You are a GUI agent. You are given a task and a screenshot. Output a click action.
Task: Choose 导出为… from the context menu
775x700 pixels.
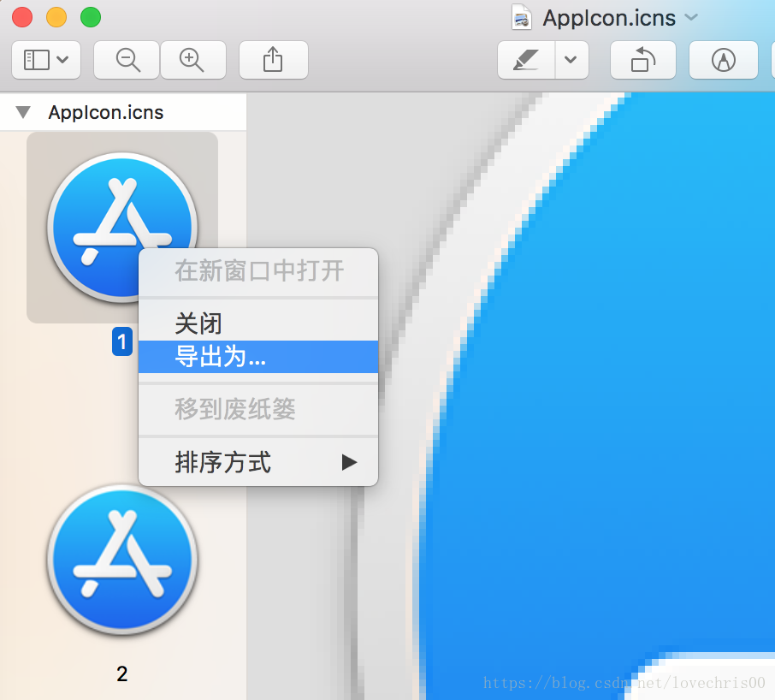(258, 357)
